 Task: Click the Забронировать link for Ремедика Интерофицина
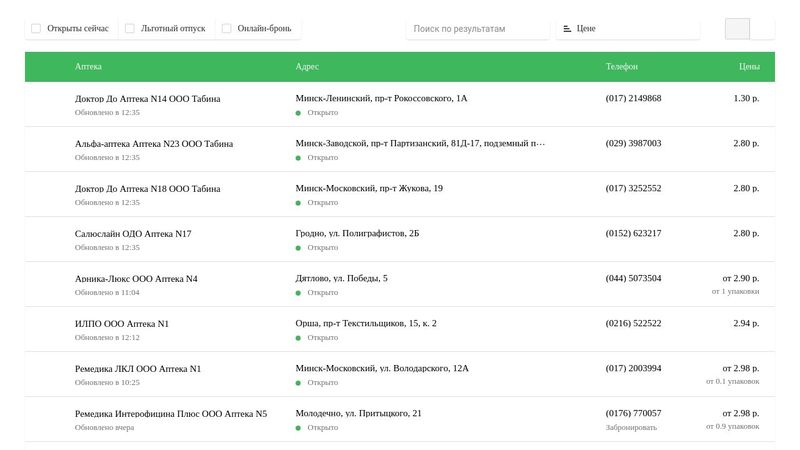[x=631, y=428]
